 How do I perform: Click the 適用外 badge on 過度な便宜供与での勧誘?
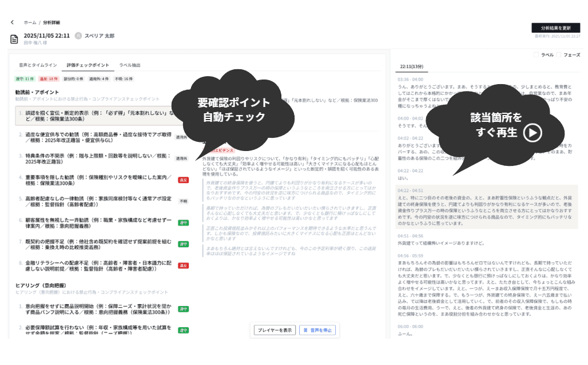click(x=180, y=137)
